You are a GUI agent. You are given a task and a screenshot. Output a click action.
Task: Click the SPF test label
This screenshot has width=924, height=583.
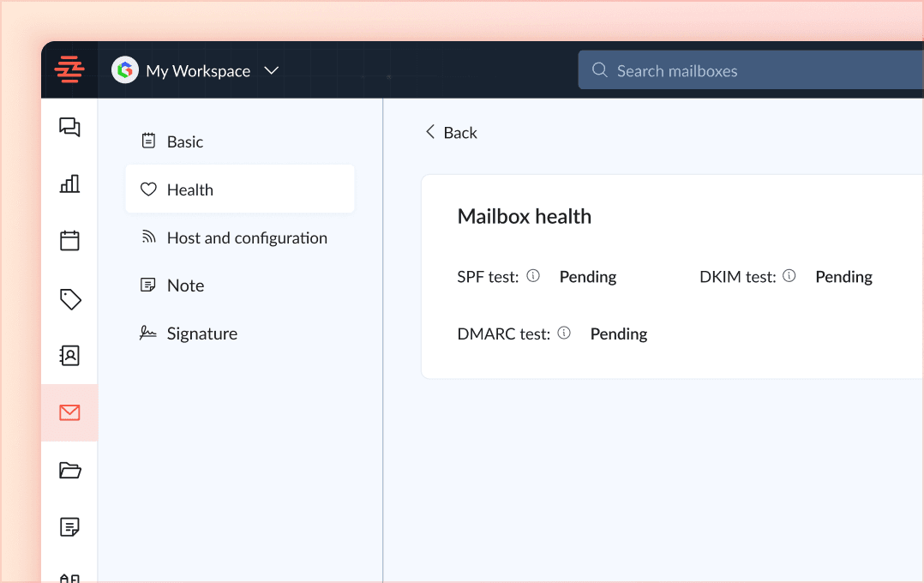click(488, 277)
